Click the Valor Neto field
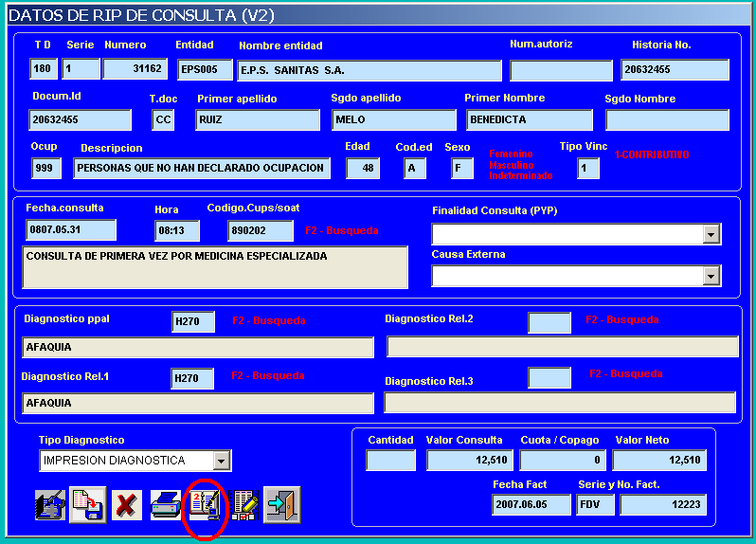 tap(659, 460)
